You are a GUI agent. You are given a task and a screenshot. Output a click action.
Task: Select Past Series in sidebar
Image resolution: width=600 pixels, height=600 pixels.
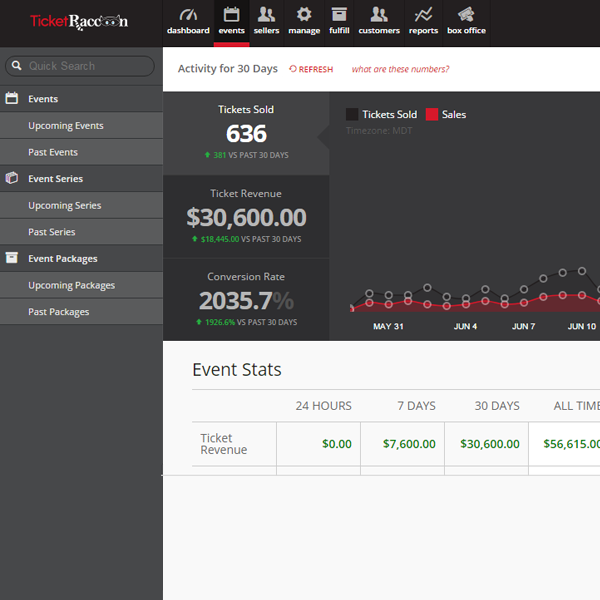52,232
